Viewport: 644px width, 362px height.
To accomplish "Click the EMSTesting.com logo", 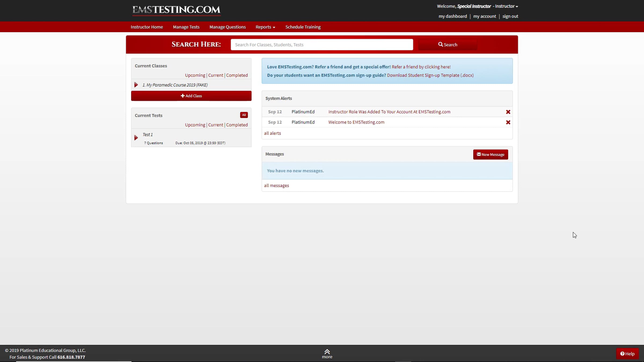I will [x=176, y=10].
